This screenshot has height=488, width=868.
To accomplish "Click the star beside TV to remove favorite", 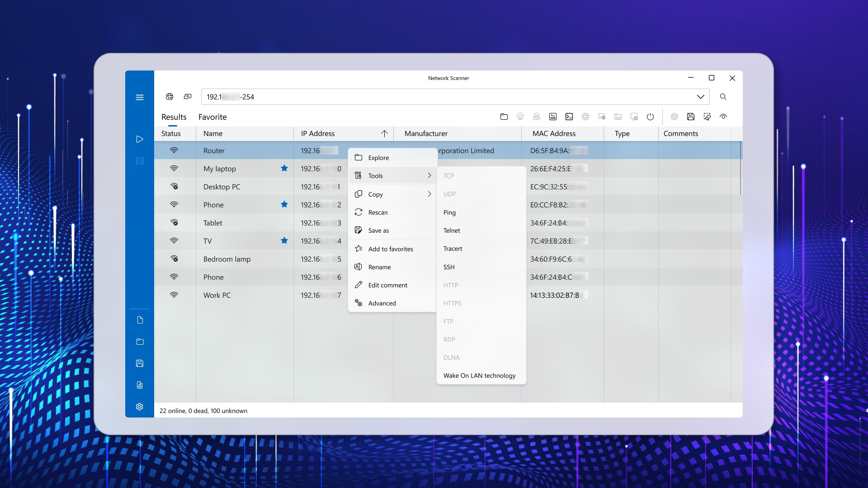I will point(284,240).
